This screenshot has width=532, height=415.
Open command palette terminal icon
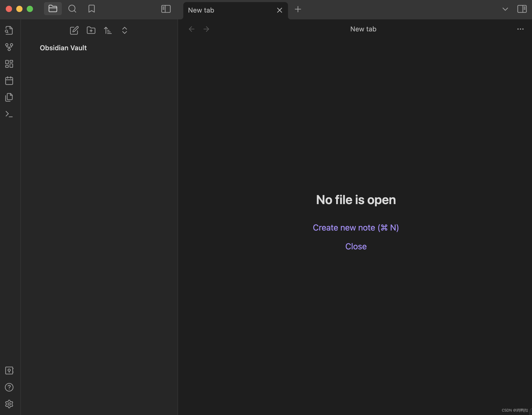tap(9, 114)
